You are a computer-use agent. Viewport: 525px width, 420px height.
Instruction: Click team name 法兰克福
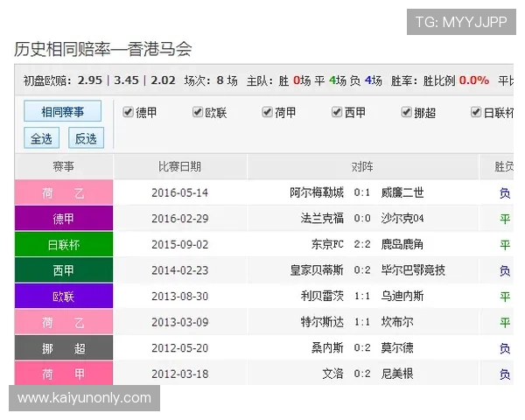click(322, 219)
